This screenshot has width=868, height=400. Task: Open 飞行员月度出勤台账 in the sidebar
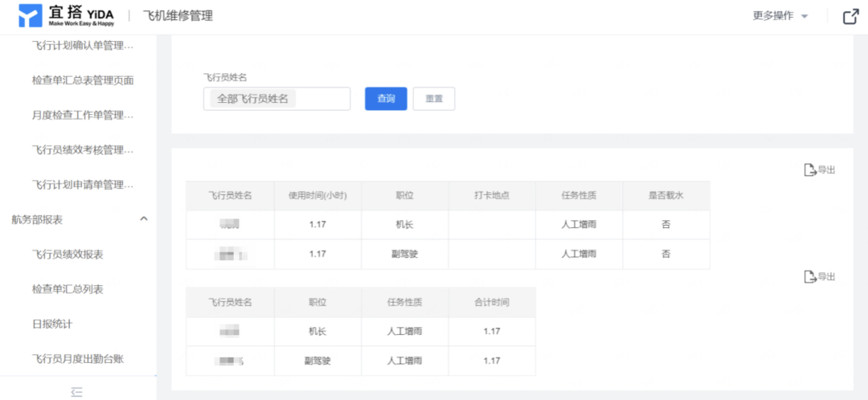click(x=77, y=358)
